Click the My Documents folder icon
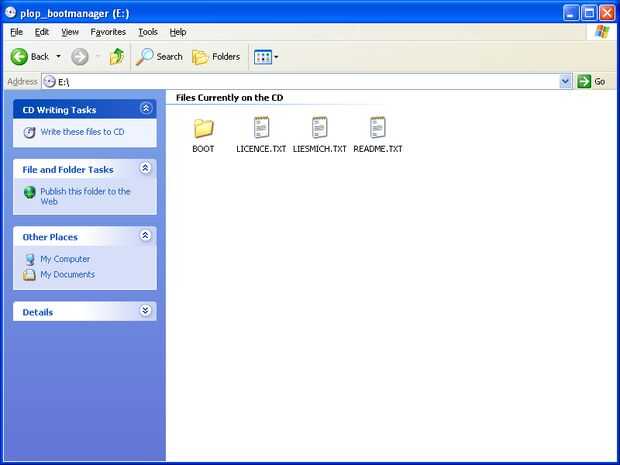 [29, 275]
